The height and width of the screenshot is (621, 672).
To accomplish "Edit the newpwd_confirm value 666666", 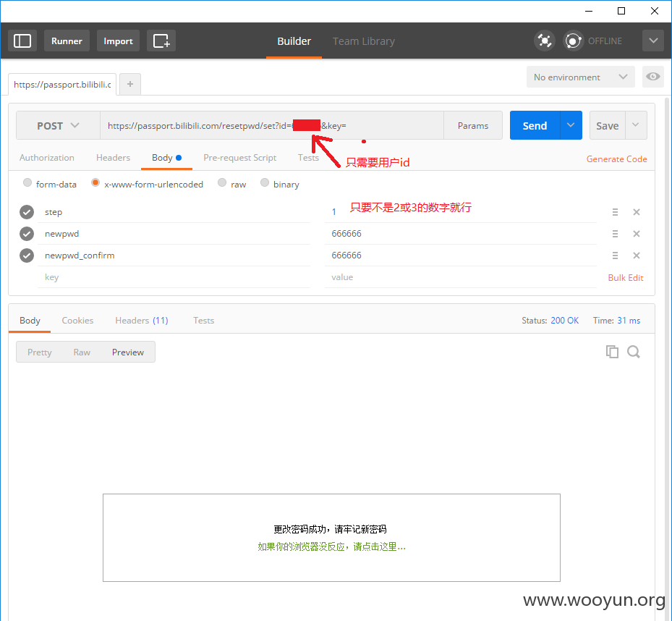I will click(461, 255).
